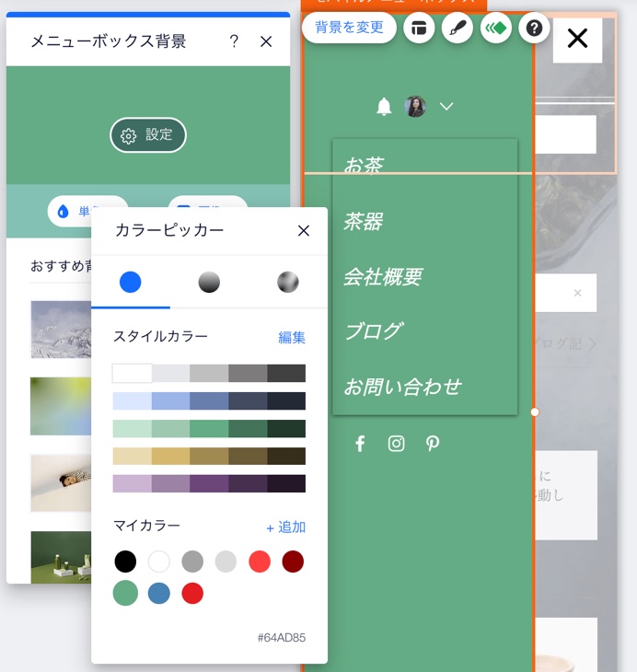
Task: Click the Instagram social icon
Action: pos(396,444)
